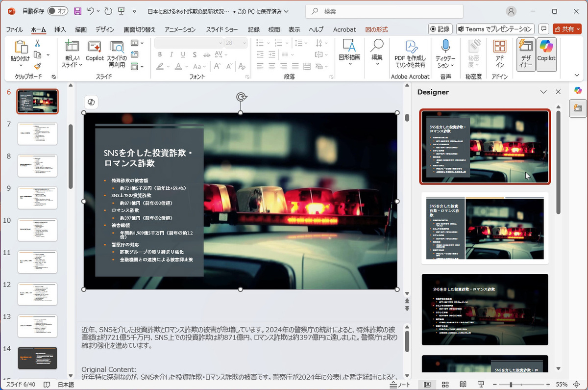588x390 pixels.
Task: Open the Add-ins (アドイン) icon
Action: tap(500, 46)
